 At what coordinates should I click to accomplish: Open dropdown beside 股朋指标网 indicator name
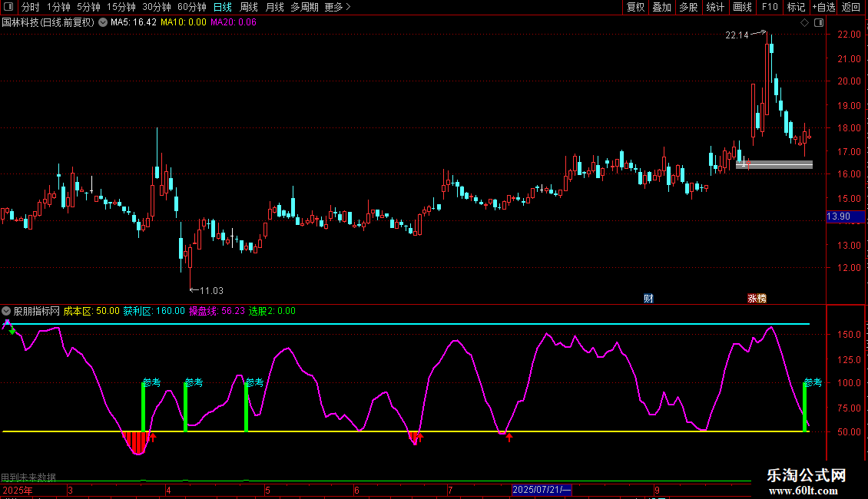[7, 311]
